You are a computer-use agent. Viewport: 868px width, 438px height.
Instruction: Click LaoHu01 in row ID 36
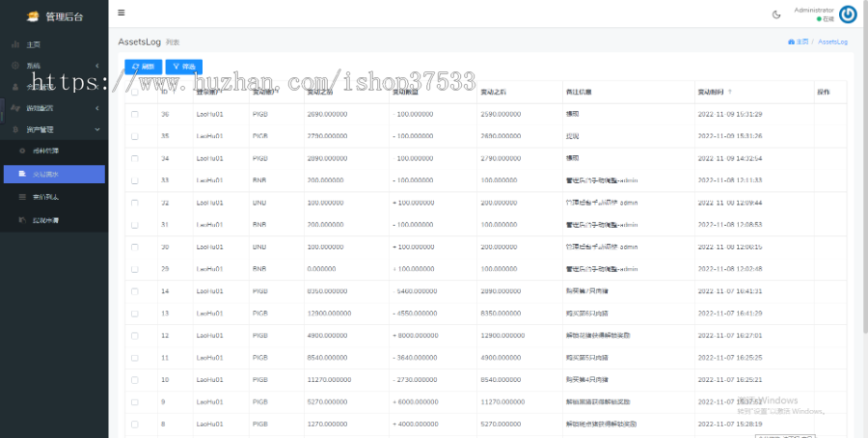coord(210,114)
